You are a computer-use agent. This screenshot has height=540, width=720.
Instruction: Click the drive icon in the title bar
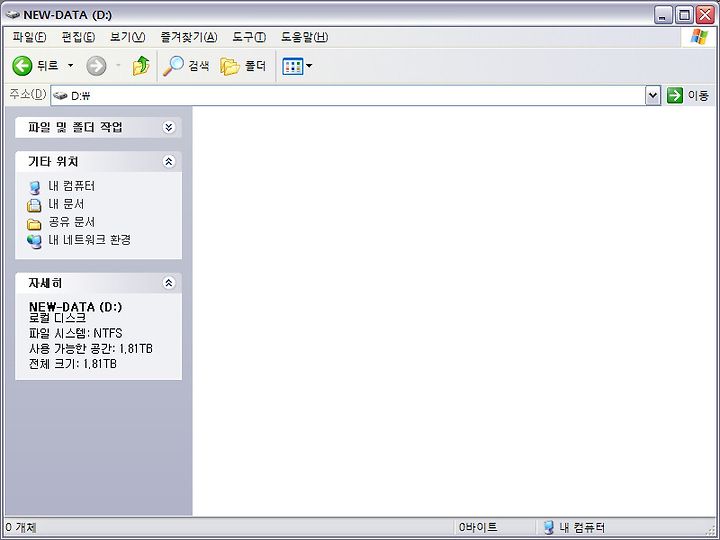click(12, 15)
